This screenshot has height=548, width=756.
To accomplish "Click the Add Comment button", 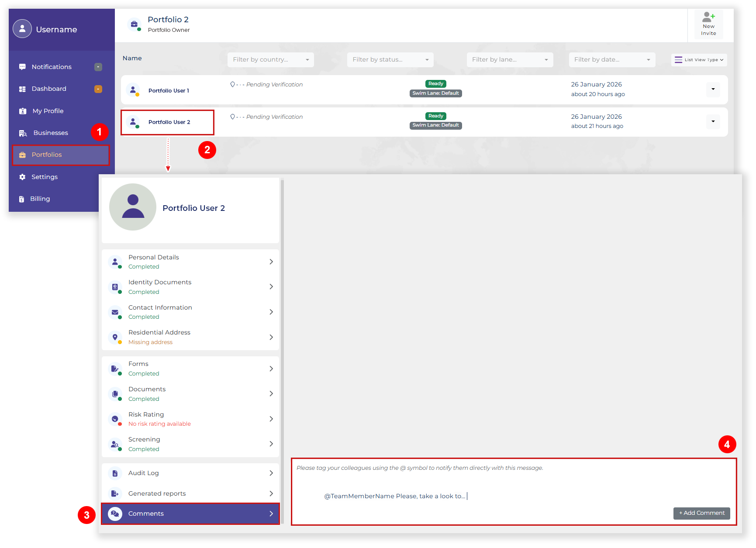I will pos(702,514).
